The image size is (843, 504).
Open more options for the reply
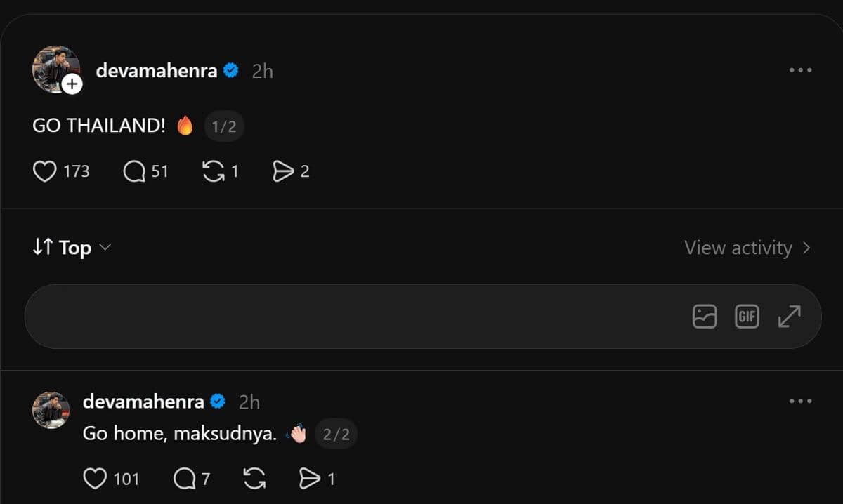[x=800, y=401]
